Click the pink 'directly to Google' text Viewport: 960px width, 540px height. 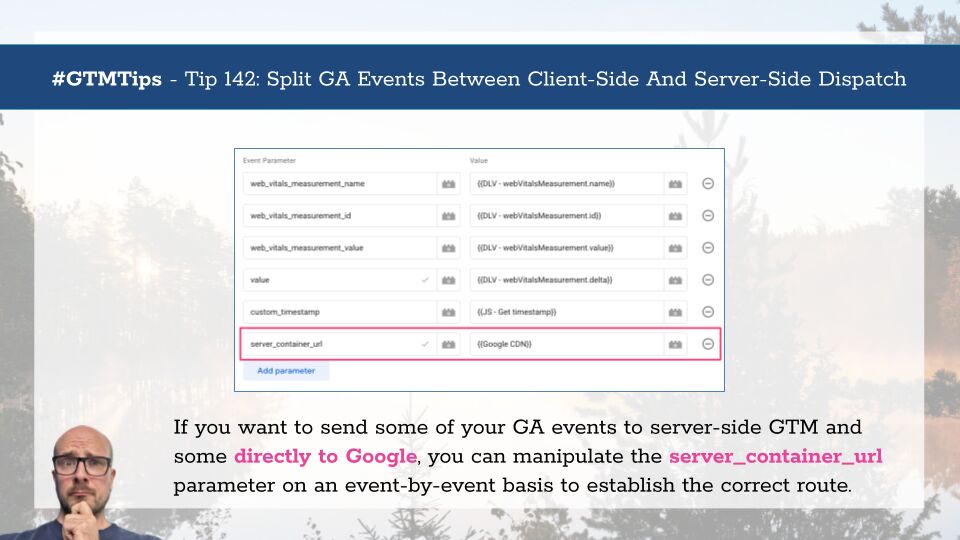point(326,456)
